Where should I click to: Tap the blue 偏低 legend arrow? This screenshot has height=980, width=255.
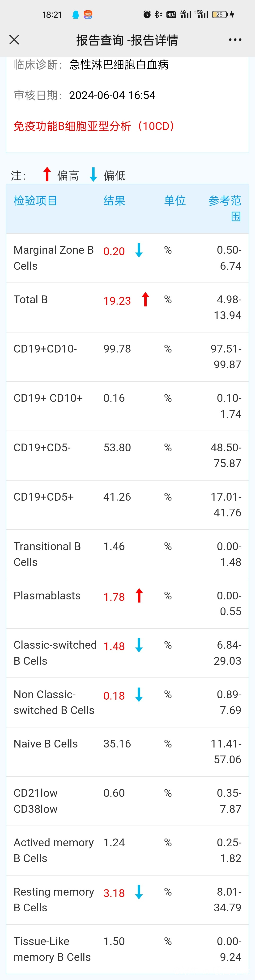pos(93,174)
